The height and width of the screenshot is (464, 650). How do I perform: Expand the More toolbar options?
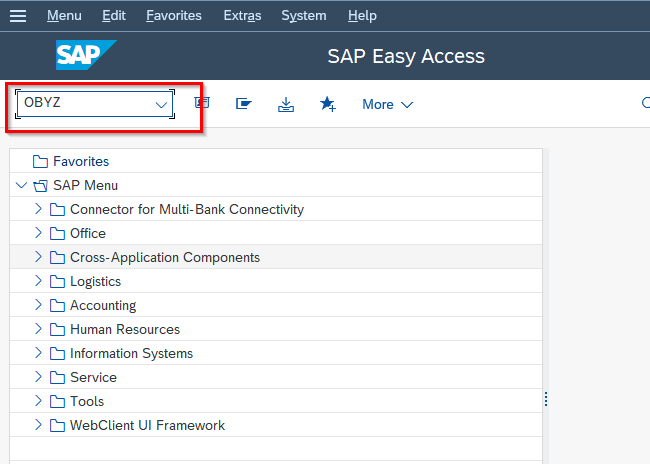point(388,104)
